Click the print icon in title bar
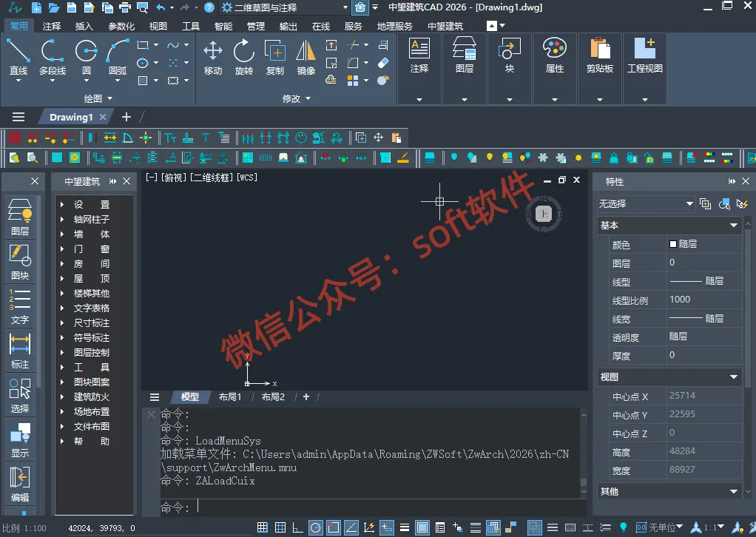 (x=124, y=7)
